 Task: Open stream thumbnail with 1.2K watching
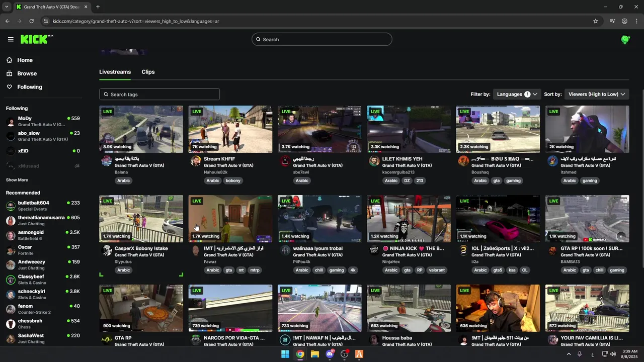(x=409, y=219)
